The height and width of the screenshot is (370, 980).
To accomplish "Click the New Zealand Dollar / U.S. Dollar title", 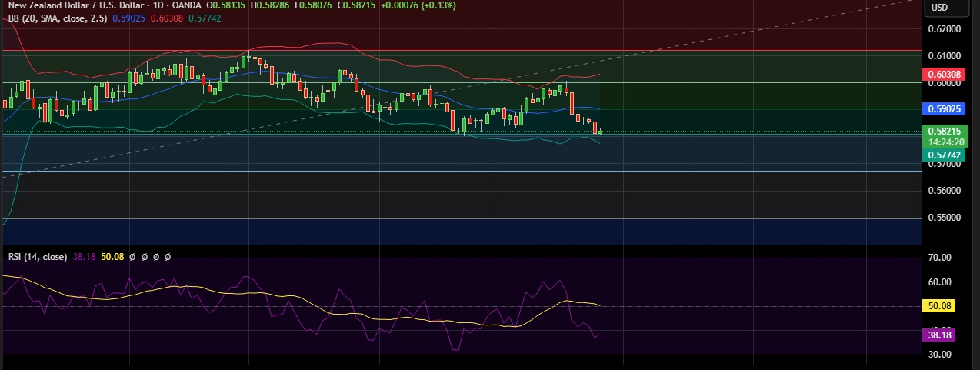I will point(75,5).
